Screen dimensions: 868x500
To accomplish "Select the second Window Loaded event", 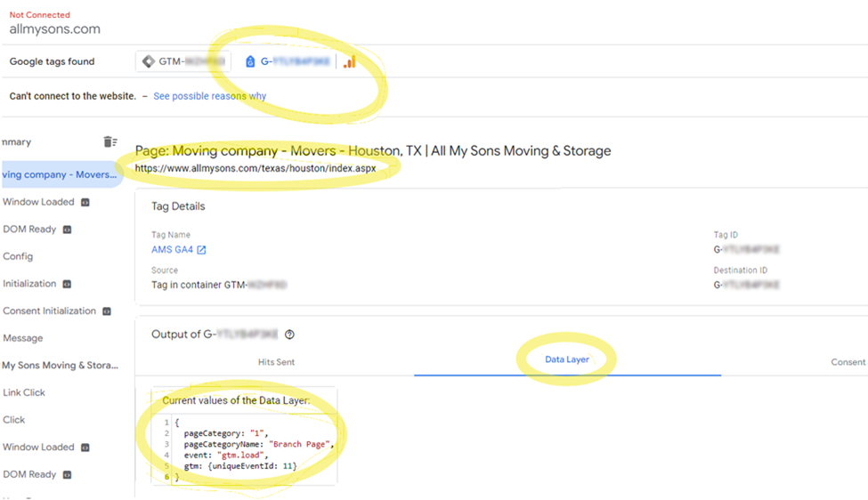I will (38, 447).
